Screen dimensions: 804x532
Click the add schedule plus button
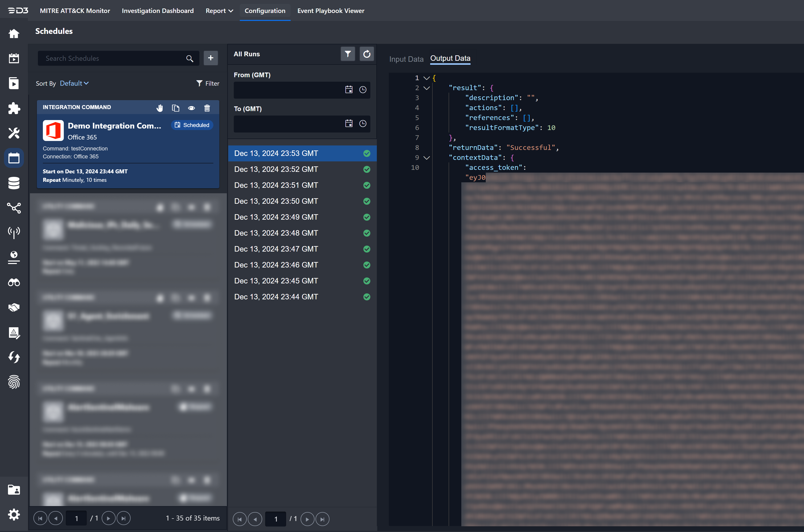point(211,58)
